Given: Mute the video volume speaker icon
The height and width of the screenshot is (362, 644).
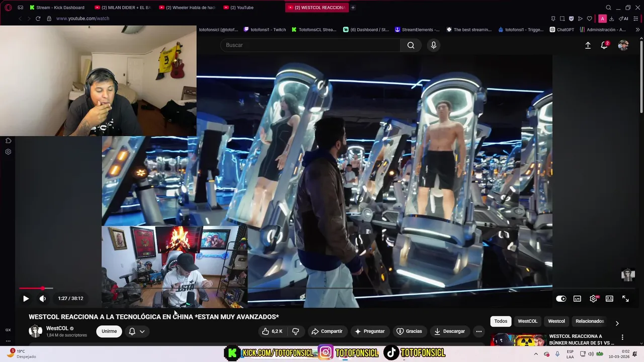Looking at the screenshot, I should pos(43,299).
